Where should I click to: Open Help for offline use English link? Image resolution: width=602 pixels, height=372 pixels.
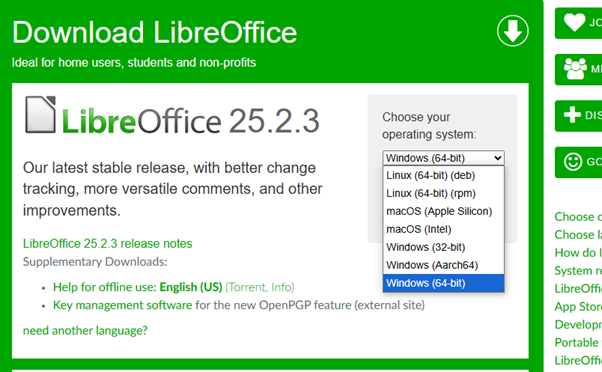[137, 287]
